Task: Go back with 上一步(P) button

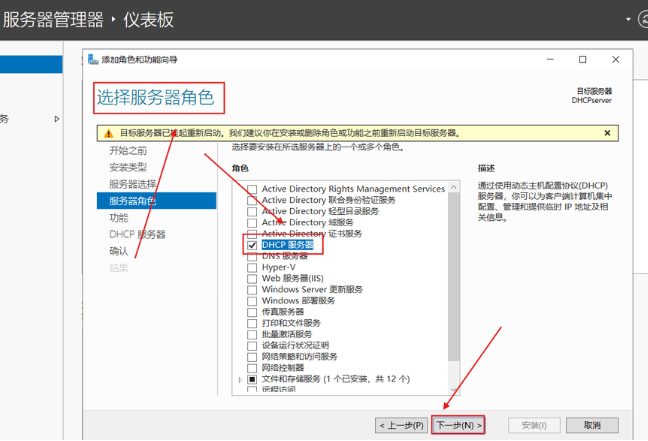Action: coord(402,425)
